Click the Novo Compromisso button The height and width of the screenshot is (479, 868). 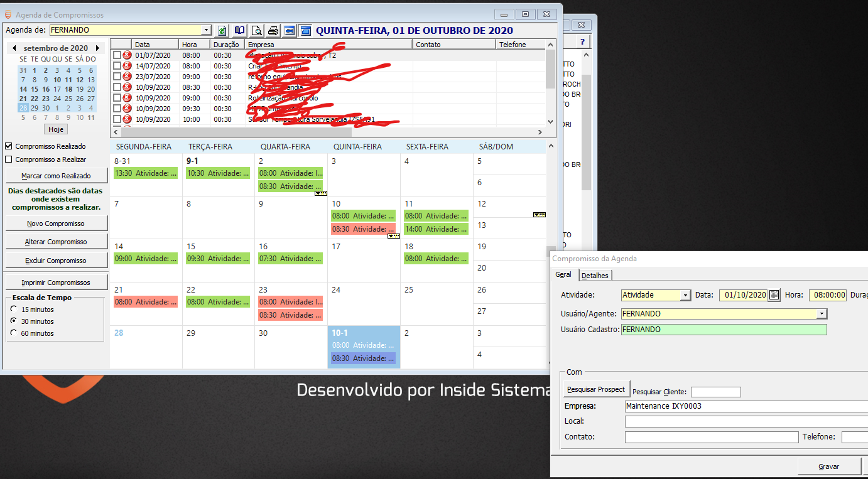click(57, 223)
